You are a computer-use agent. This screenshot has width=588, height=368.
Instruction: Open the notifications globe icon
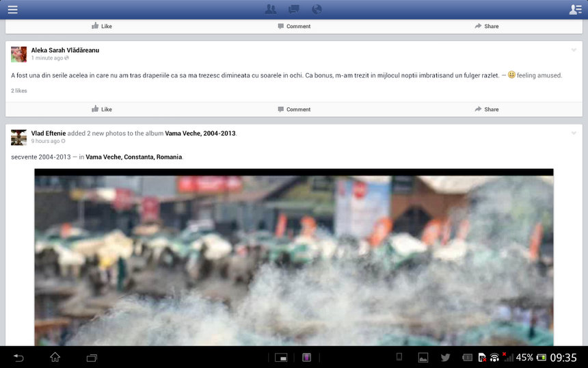(317, 10)
